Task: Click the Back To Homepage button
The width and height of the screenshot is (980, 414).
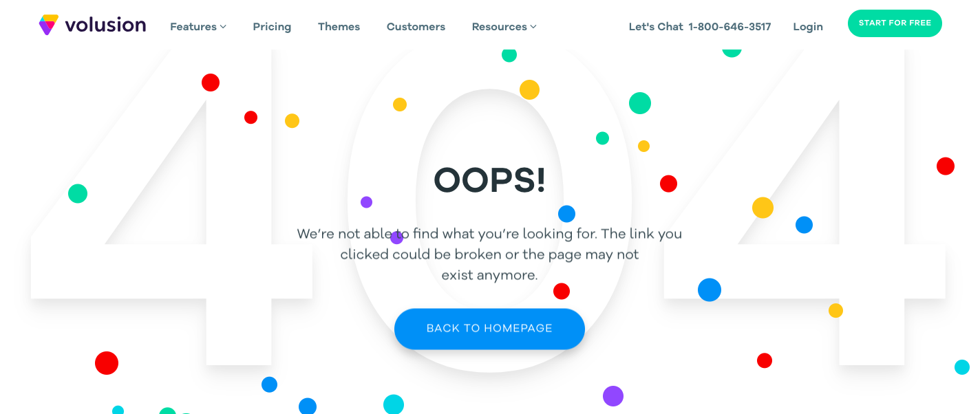Action: [489, 329]
